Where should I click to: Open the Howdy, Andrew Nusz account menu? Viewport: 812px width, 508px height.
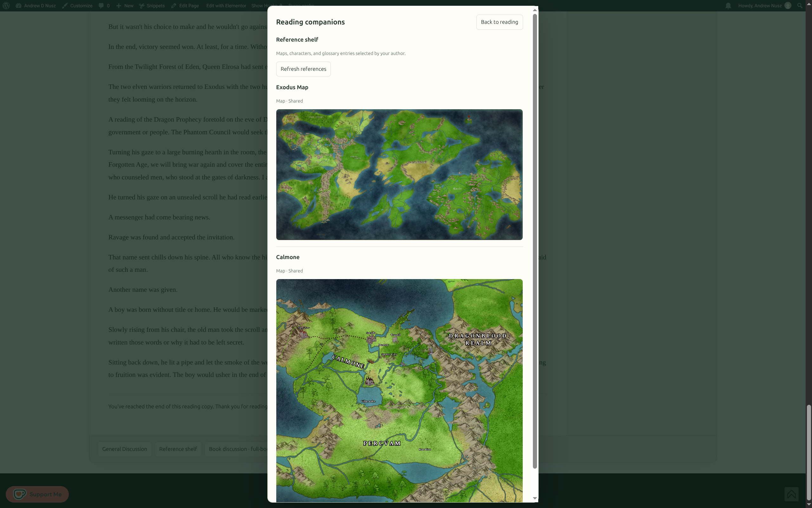pyautogui.click(x=764, y=6)
